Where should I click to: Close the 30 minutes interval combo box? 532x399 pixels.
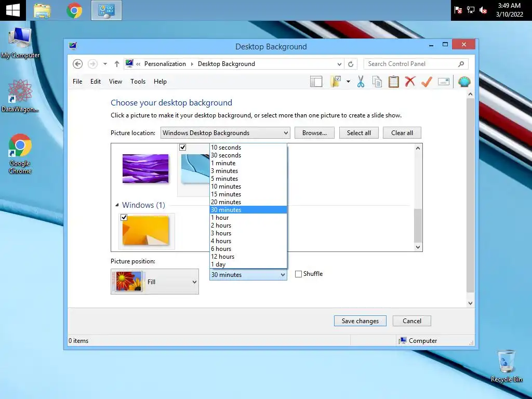248,275
